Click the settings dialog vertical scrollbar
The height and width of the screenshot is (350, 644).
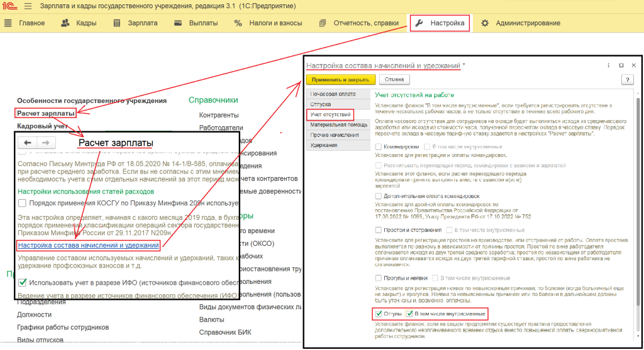[x=638, y=201]
